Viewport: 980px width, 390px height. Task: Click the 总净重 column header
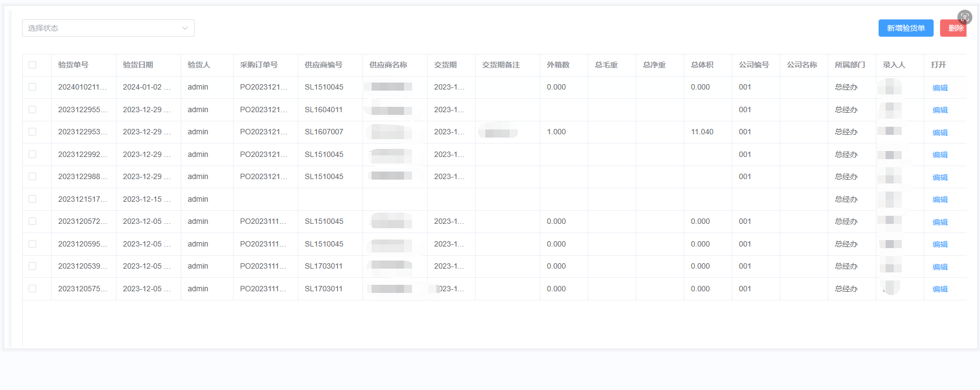tap(654, 65)
